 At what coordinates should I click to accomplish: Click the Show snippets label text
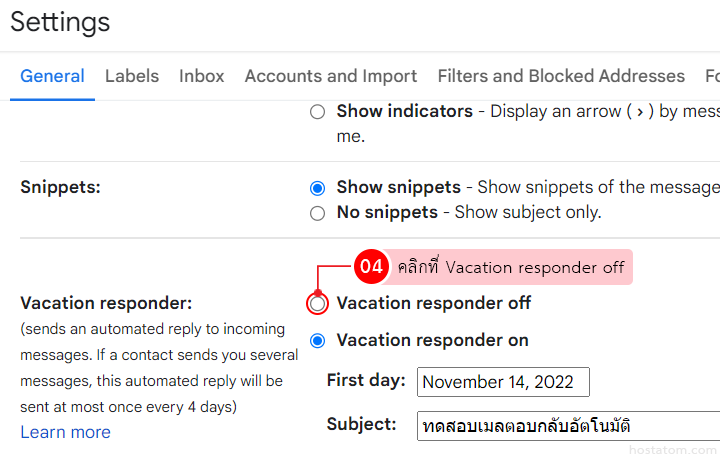point(398,187)
